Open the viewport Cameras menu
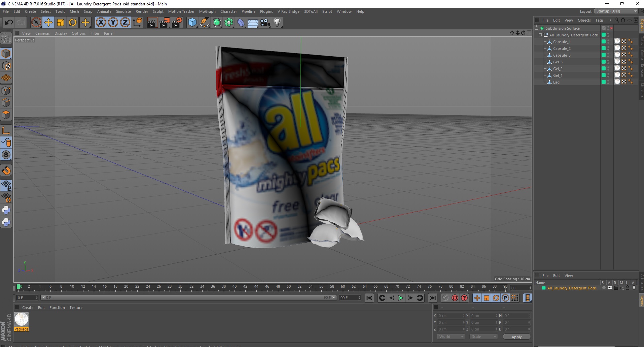The height and width of the screenshot is (347, 644). point(42,33)
